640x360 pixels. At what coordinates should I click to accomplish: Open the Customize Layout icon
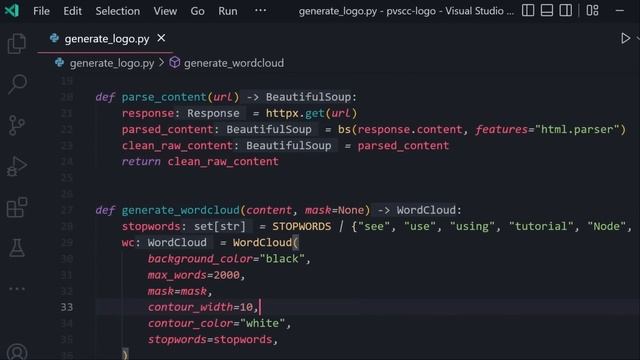[x=592, y=11]
